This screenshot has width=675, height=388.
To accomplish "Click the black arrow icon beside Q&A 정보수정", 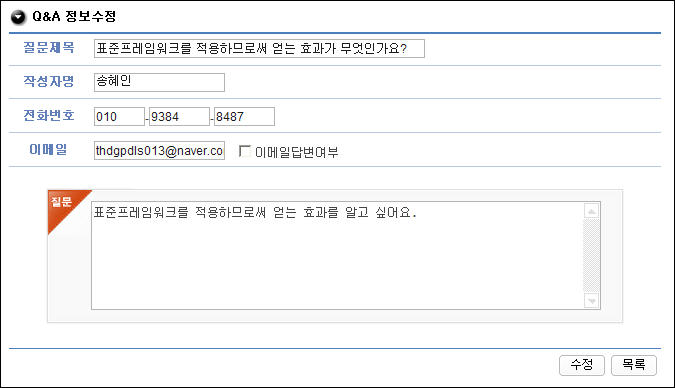I will point(18,17).
